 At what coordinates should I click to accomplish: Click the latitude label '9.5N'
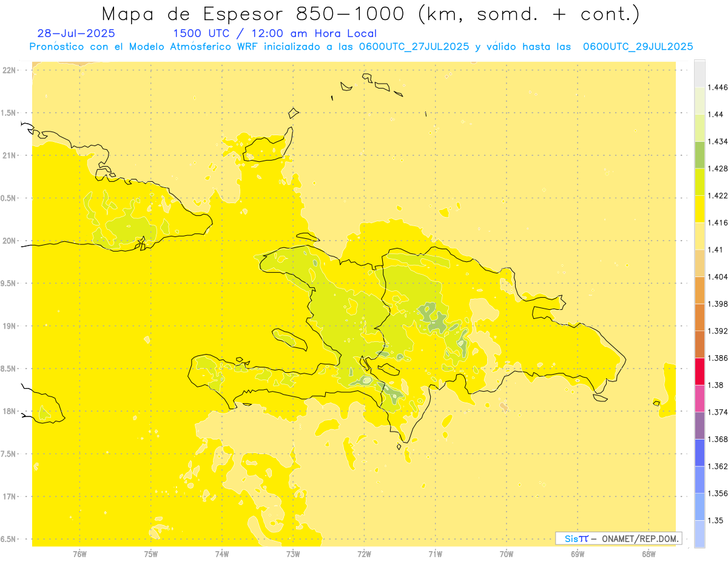(9, 283)
